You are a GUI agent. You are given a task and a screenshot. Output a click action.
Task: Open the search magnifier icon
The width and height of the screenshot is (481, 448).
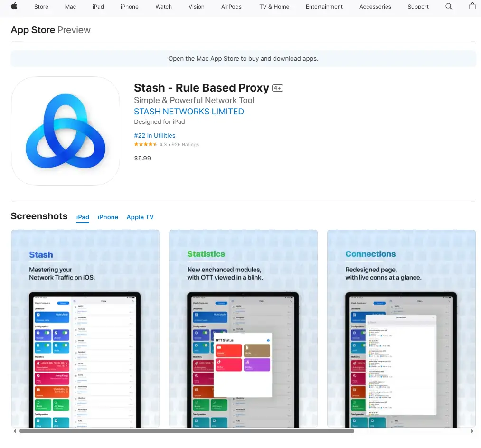(x=449, y=7)
